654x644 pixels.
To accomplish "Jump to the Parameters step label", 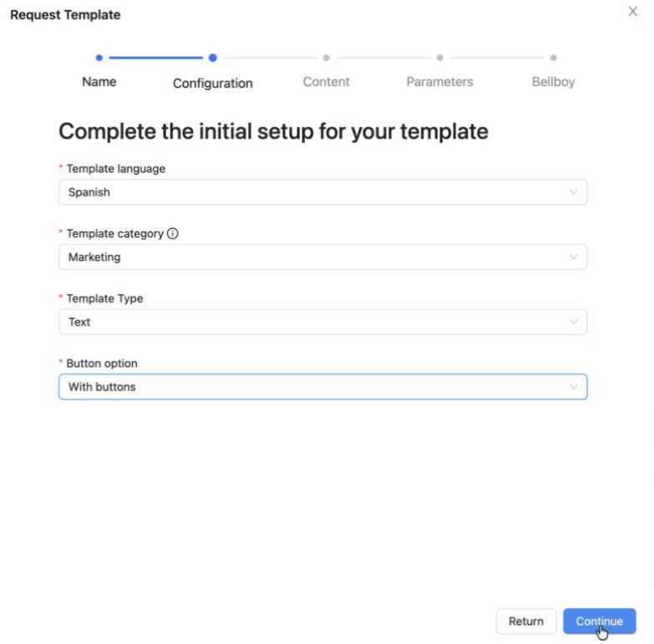I will tap(439, 82).
